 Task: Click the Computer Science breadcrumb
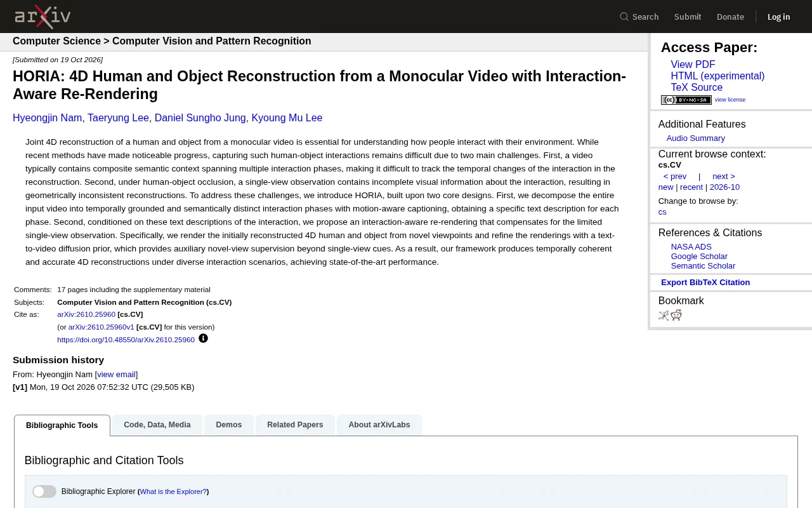(56, 41)
